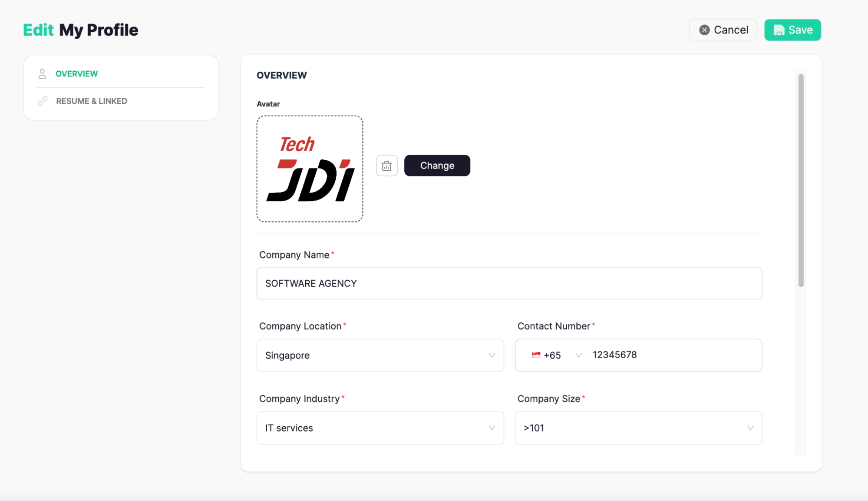This screenshot has width=868, height=501.
Task: Click the floppy disk icon on Save button
Action: (x=779, y=30)
